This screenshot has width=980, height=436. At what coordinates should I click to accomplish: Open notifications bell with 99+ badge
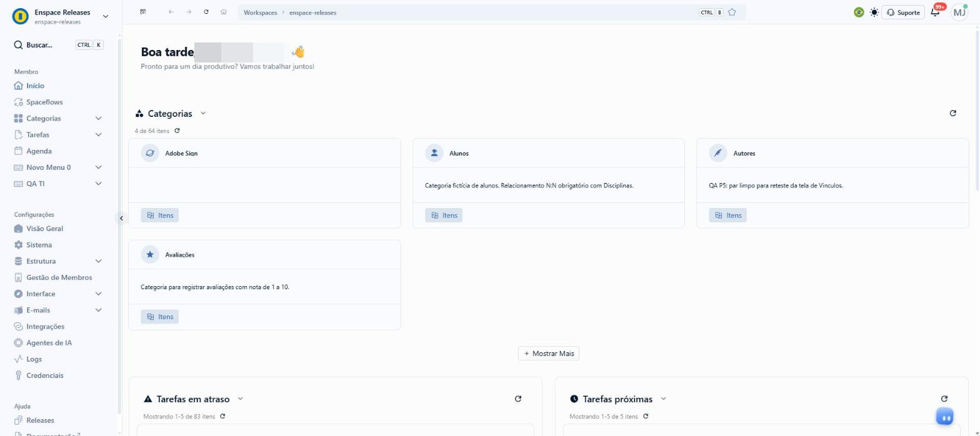coord(936,12)
